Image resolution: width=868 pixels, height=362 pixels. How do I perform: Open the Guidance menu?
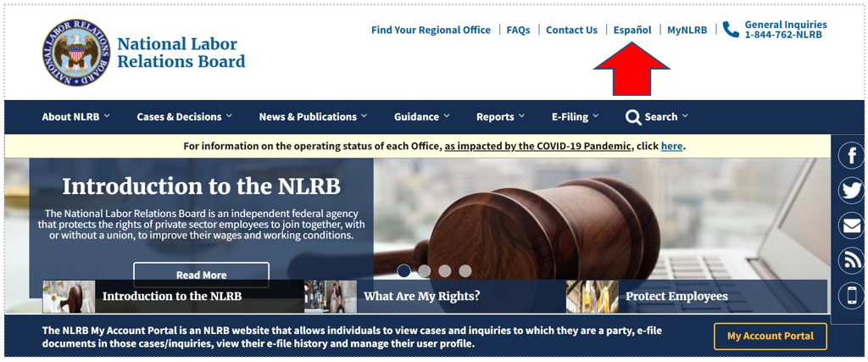(421, 117)
